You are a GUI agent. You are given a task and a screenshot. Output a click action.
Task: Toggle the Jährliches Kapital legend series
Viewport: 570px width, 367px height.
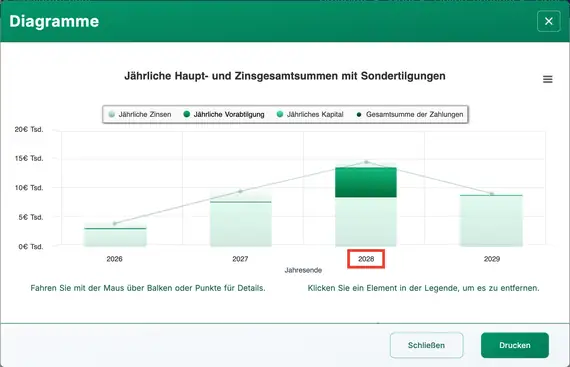coord(310,114)
